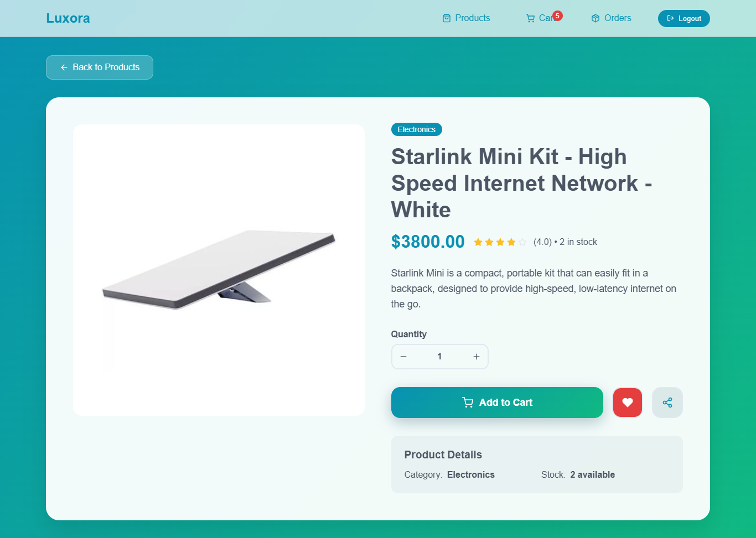Open the Products page in navigation

pos(466,18)
